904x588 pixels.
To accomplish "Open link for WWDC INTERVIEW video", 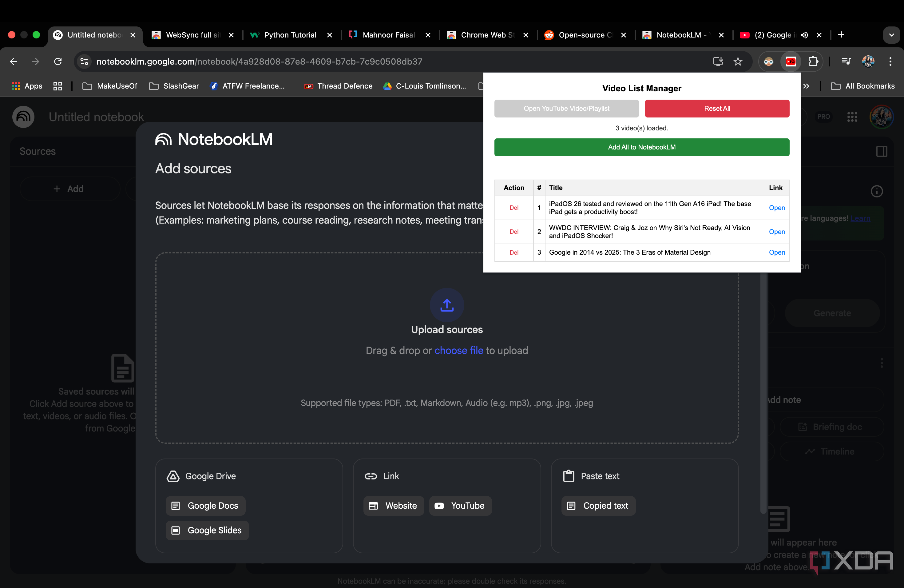I will click(777, 232).
